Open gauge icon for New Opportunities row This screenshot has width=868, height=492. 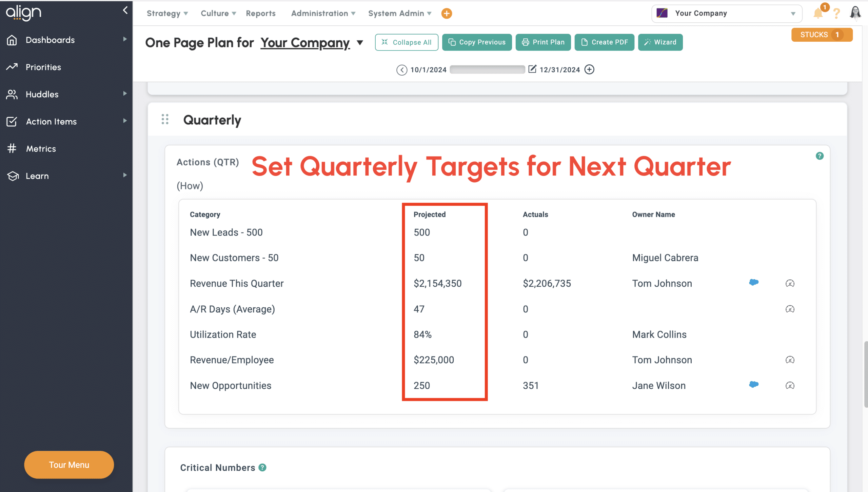[x=790, y=385]
